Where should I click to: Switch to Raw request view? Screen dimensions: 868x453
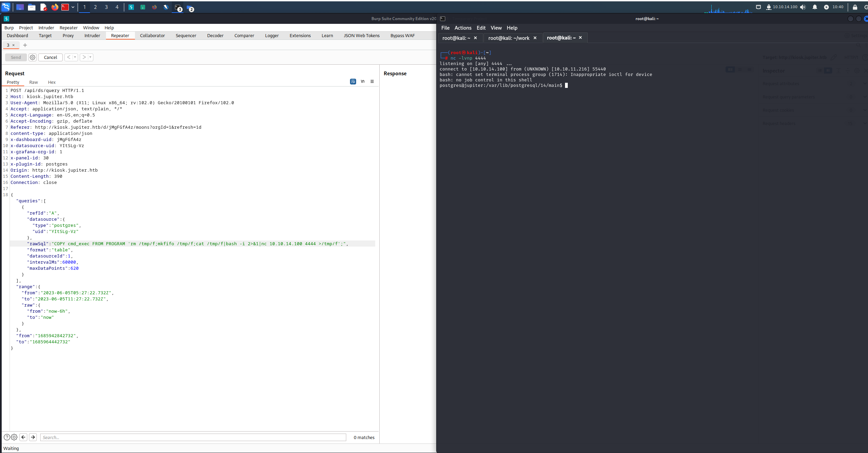point(33,82)
